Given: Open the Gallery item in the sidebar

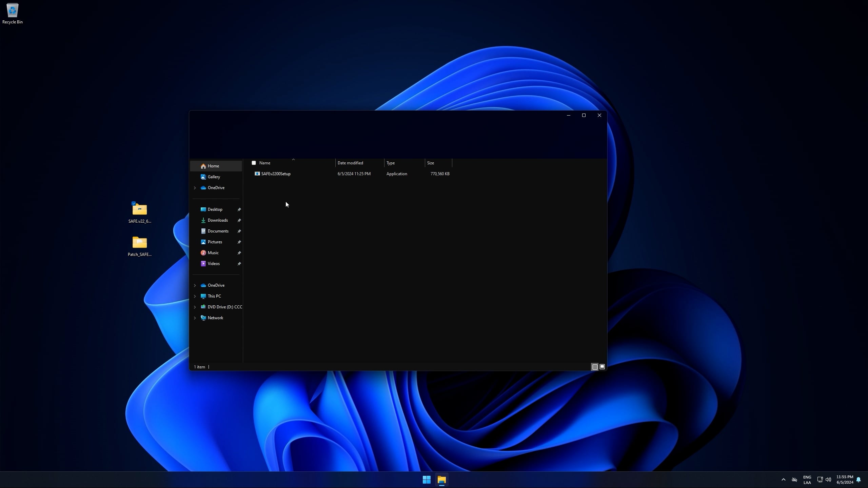Looking at the screenshot, I should tap(214, 177).
